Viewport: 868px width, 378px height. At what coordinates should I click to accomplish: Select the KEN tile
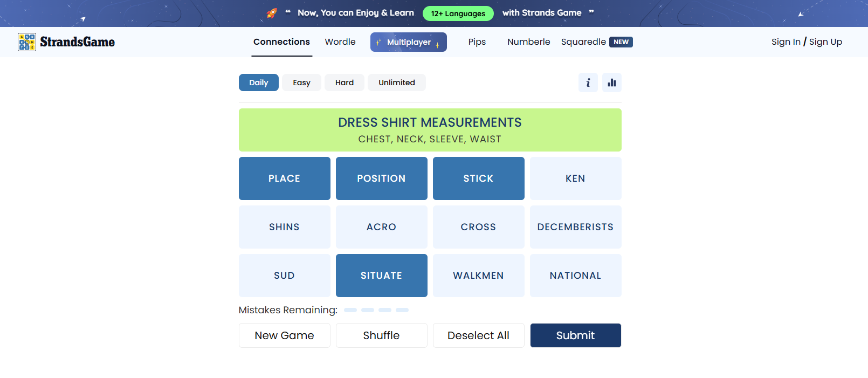point(576,178)
